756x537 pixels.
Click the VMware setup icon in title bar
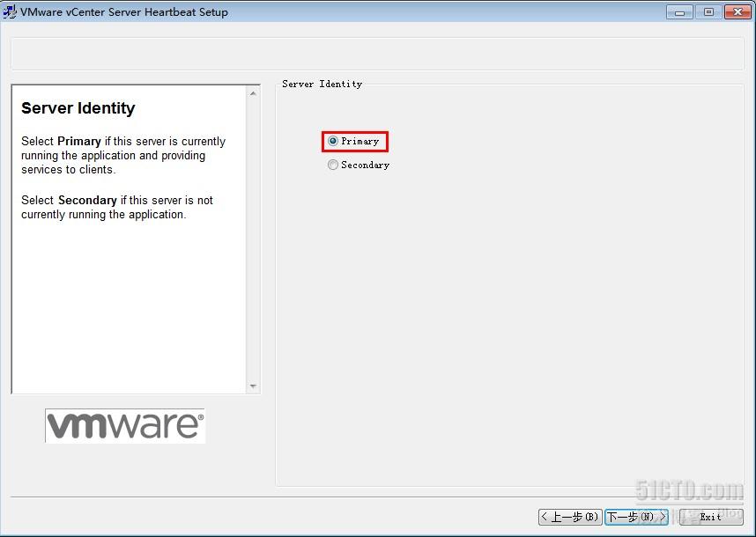pyautogui.click(x=9, y=11)
